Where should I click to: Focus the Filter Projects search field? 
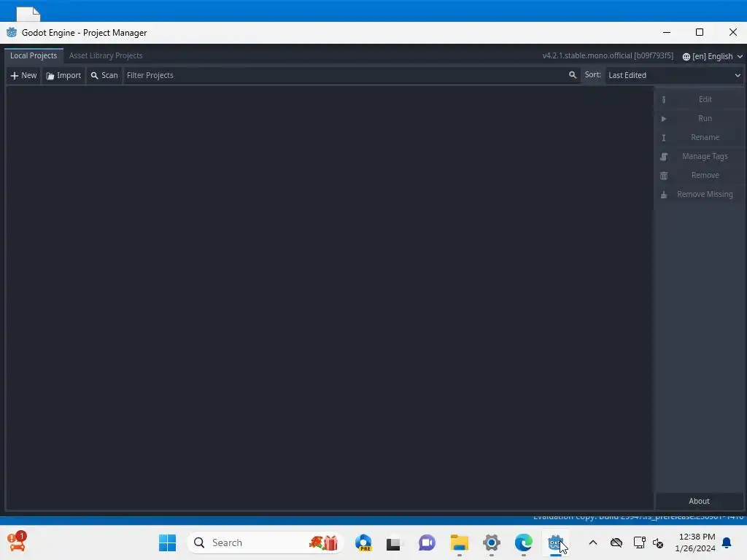coord(351,75)
